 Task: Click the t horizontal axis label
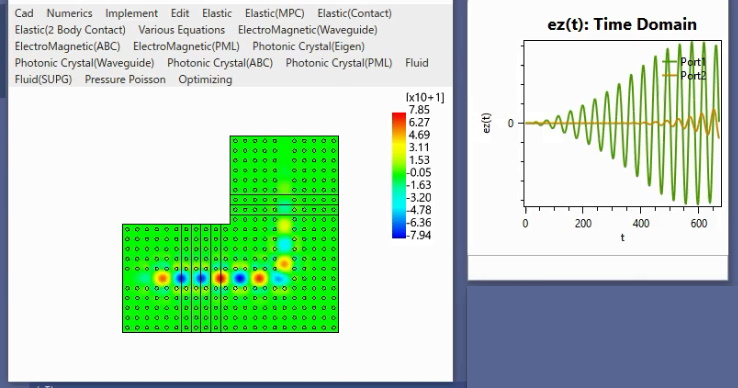622,237
